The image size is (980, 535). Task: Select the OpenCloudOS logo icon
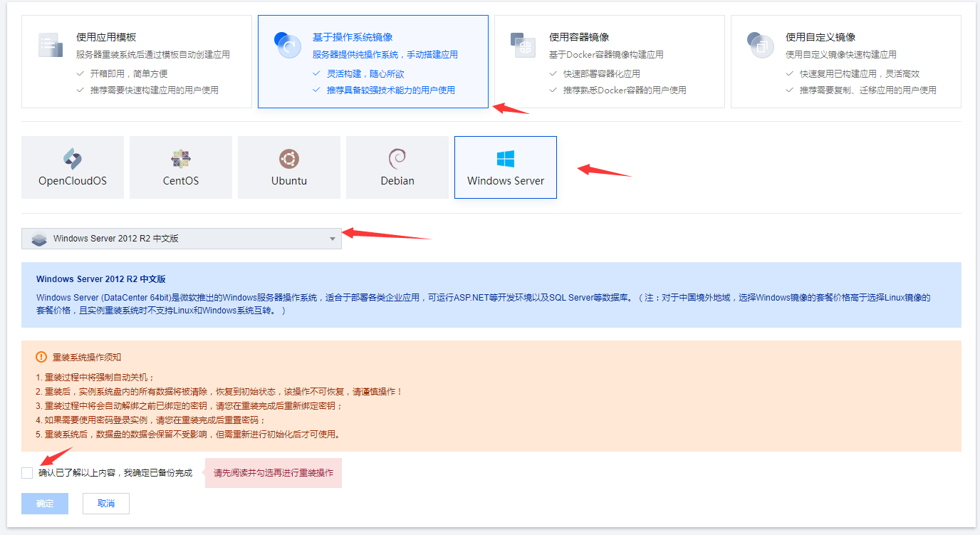(x=73, y=159)
